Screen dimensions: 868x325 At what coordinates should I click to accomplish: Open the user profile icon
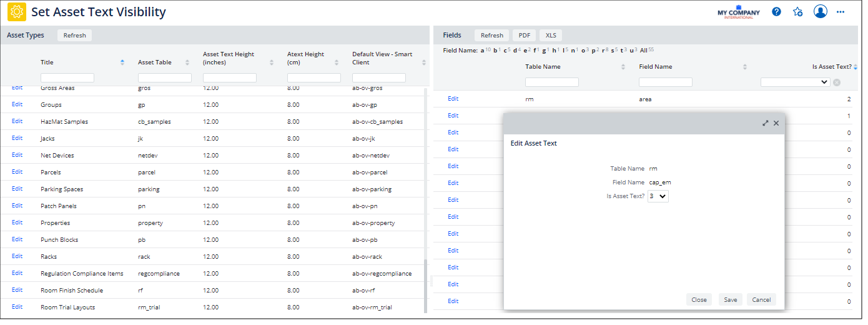pyautogui.click(x=821, y=12)
